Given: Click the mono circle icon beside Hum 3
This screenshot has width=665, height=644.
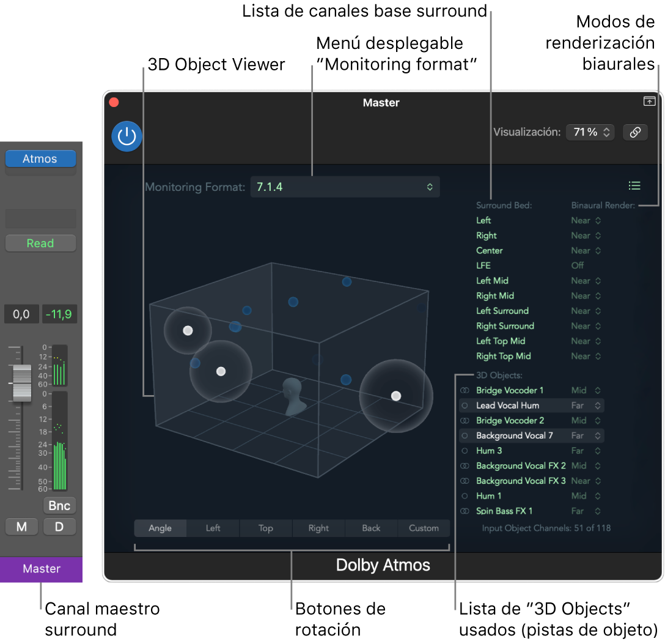Looking at the screenshot, I should tap(465, 450).
